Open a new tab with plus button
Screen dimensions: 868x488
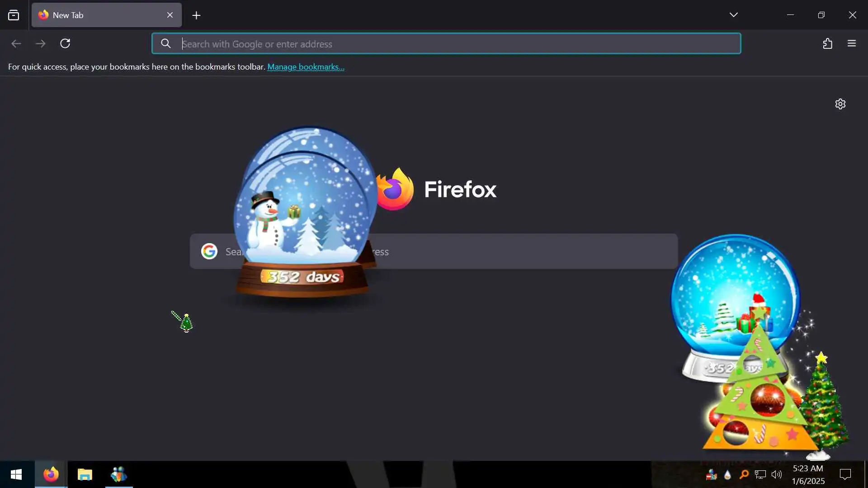(196, 15)
